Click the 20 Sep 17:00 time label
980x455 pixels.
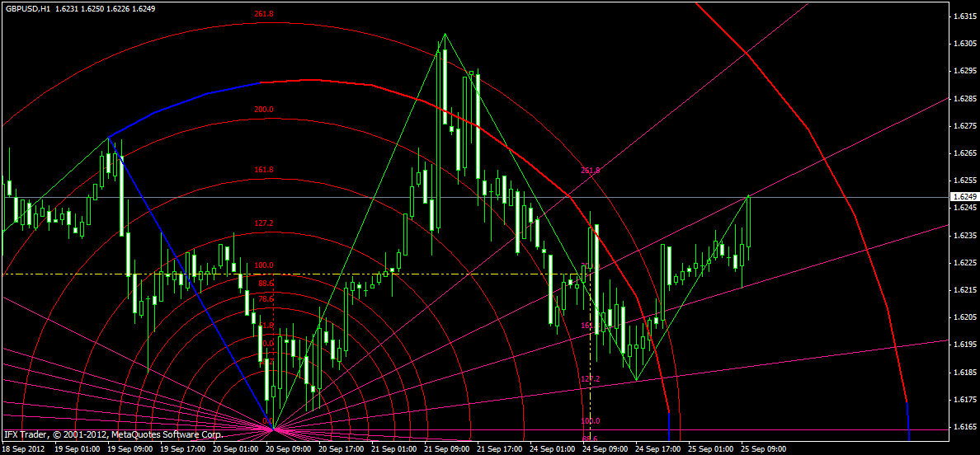[x=340, y=448]
